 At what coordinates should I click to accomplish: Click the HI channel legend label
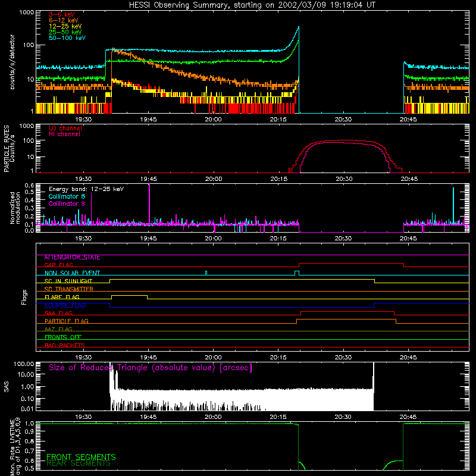tap(65, 134)
